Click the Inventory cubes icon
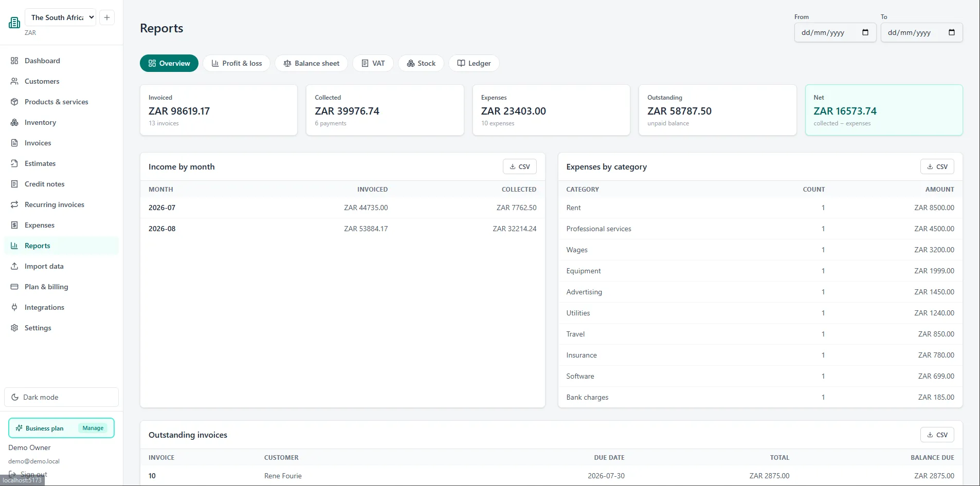The width and height of the screenshot is (980, 486). (14, 122)
